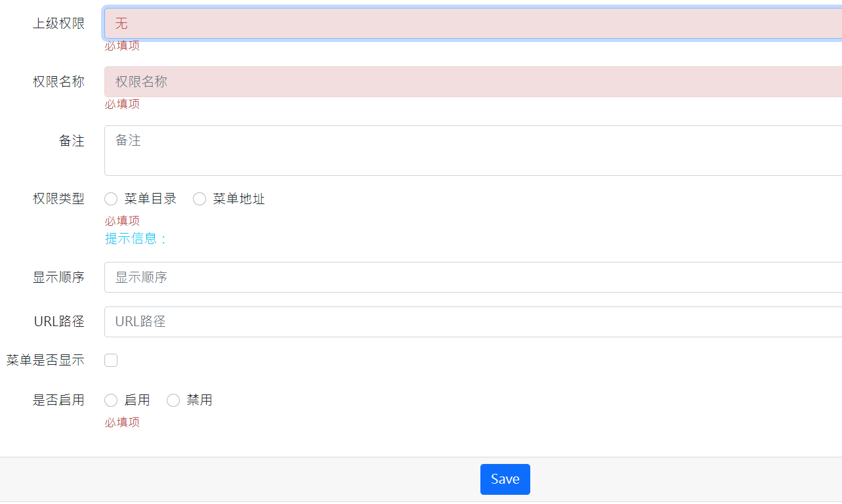Screen dimensions: 842x504
Task: Choose the 启用 radio option
Action: pyautogui.click(x=111, y=400)
